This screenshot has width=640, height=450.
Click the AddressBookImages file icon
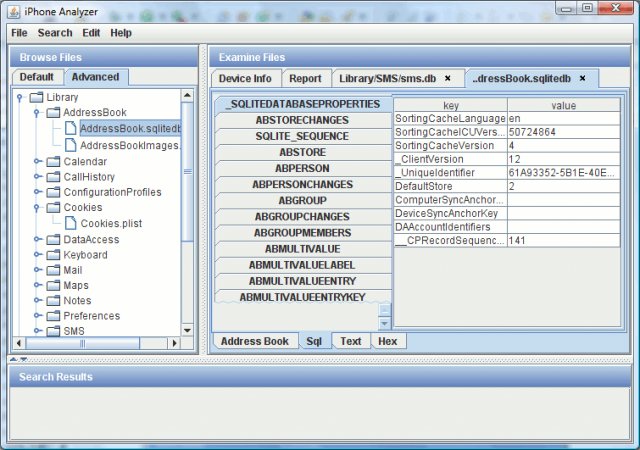[71, 145]
